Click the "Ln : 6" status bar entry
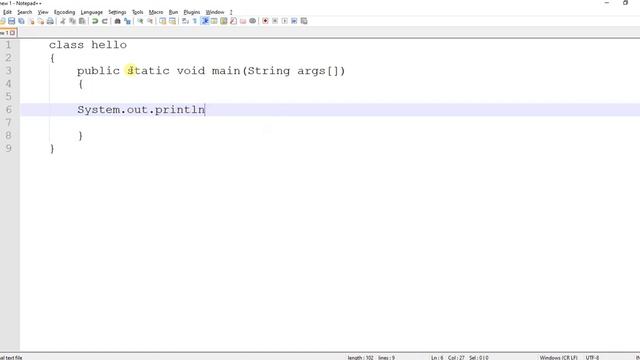The height and width of the screenshot is (360, 640). 437,358
